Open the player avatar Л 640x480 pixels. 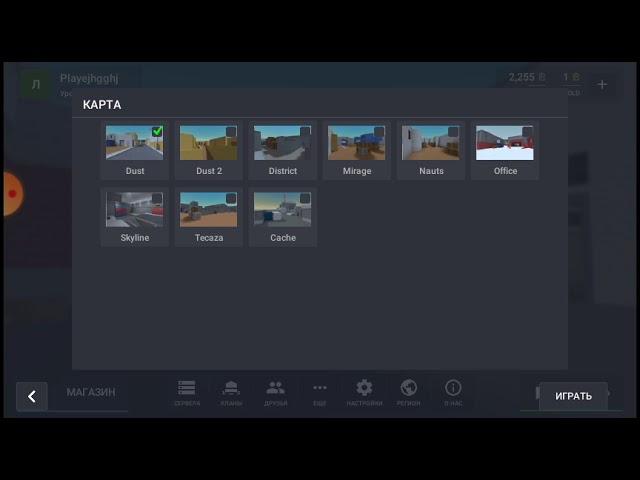(x=36, y=84)
